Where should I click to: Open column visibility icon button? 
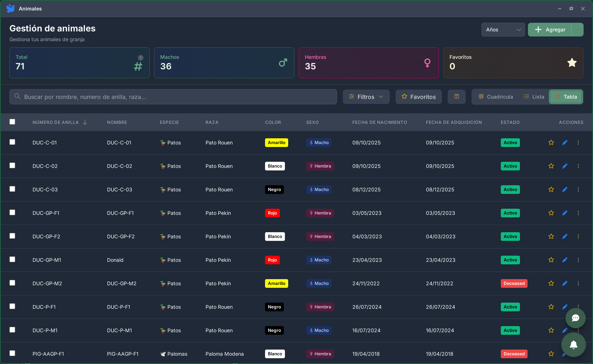tap(457, 97)
